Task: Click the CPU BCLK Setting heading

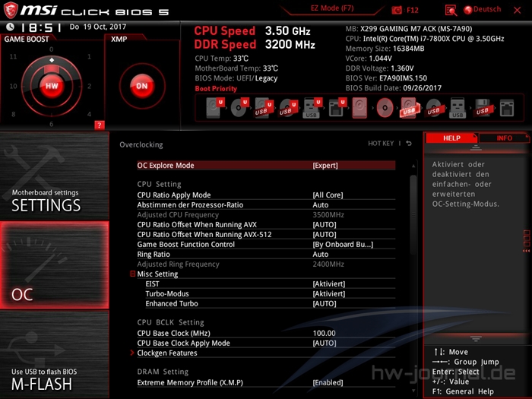Action: [x=170, y=322]
